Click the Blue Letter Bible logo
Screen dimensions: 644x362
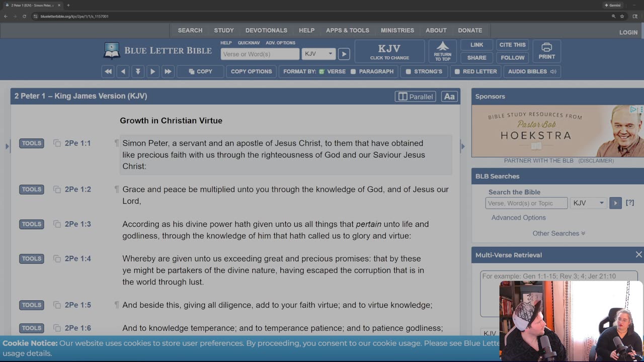tap(158, 51)
